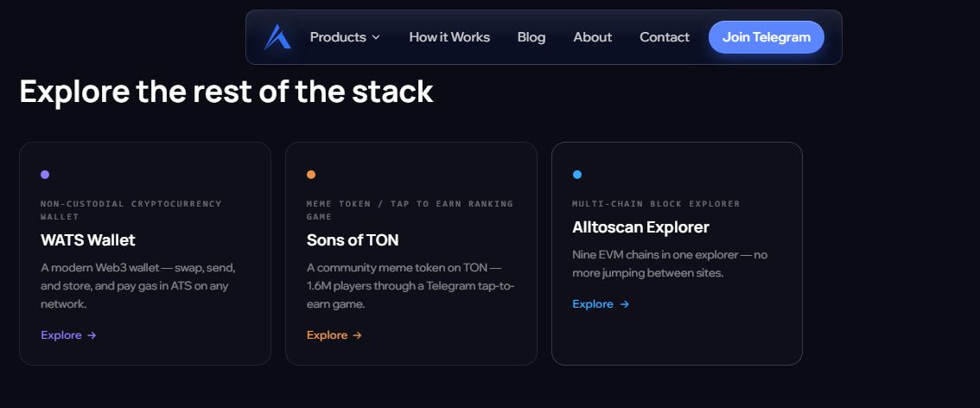Screen dimensions: 980x408
Task: Click the Sons of TON card title
Action: click(353, 240)
